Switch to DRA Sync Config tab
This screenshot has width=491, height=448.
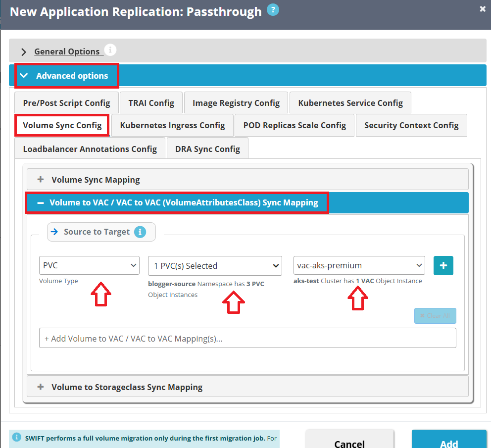click(207, 149)
